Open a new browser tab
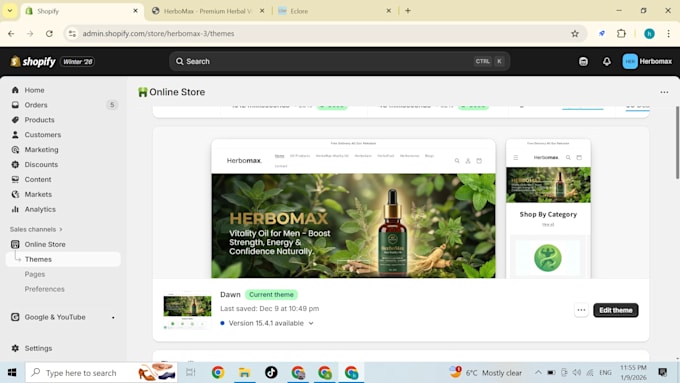 [408, 11]
